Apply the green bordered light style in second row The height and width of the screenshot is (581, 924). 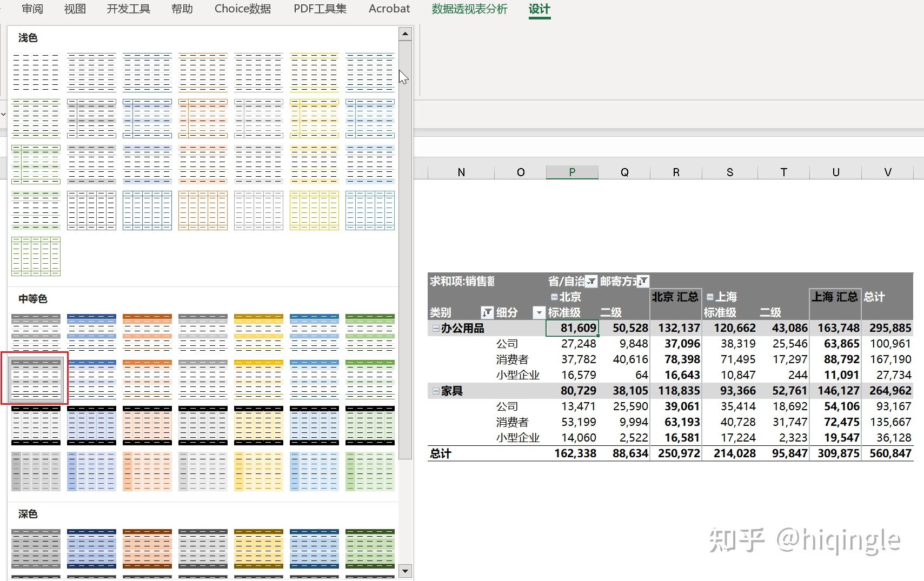coord(36,118)
